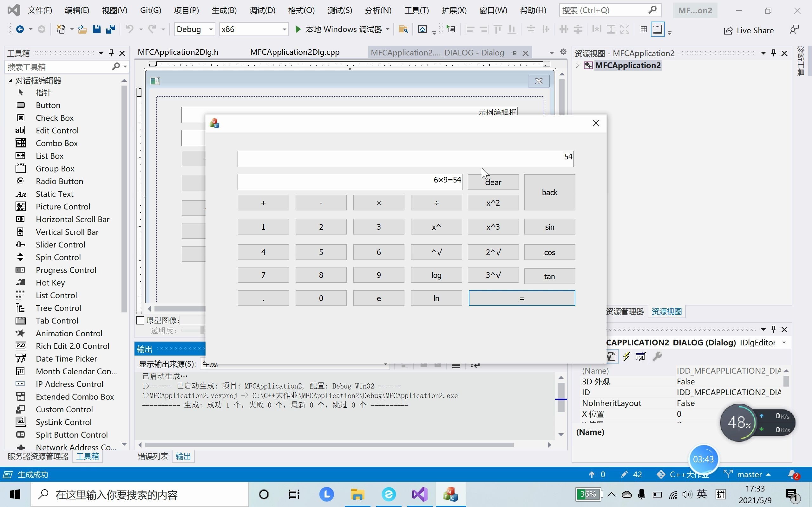Viewport: 812px width, 507px height.
Task: Select Slider Control in the toolbox
Action: point(60,245)
